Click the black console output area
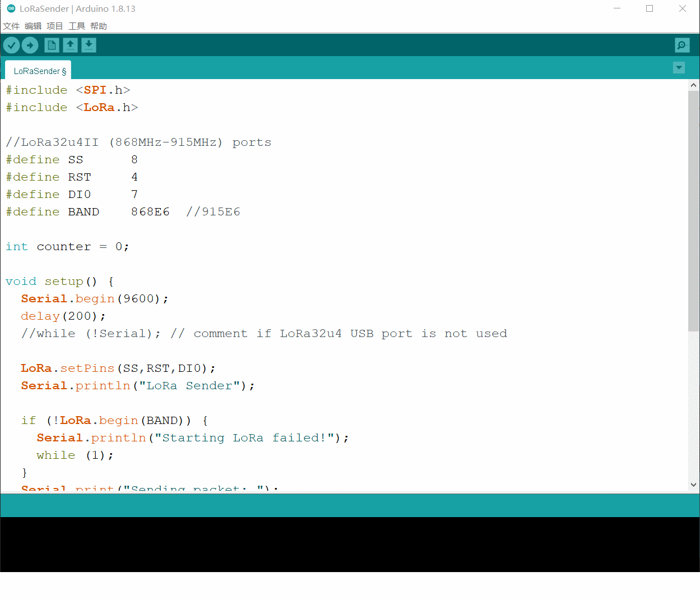 pyautogui.click(x=350, y=544)
